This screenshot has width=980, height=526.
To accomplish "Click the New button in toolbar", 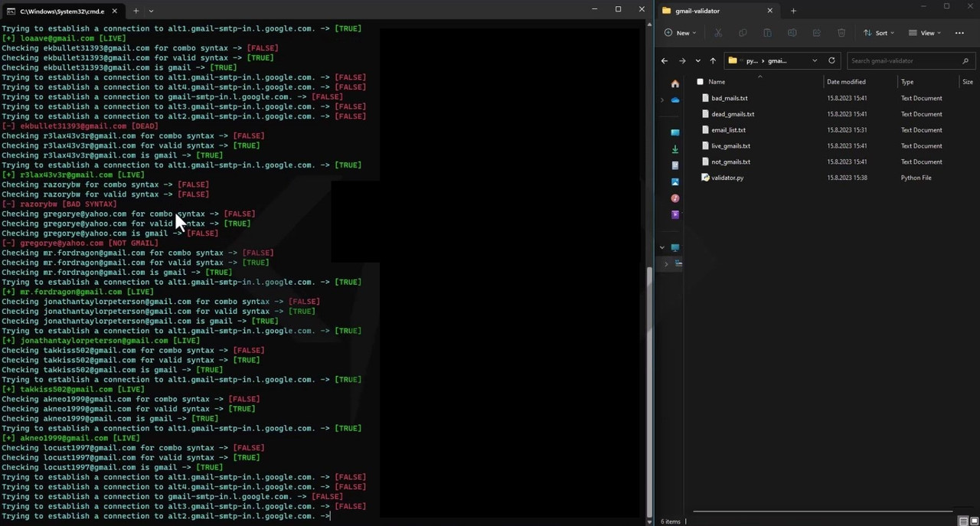I will click(680, 33).
